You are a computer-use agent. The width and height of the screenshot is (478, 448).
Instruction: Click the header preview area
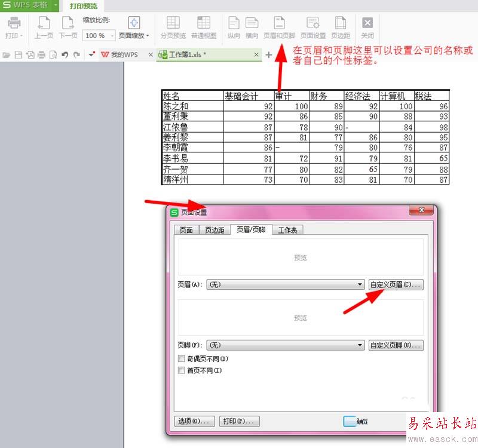coord(301,257)
